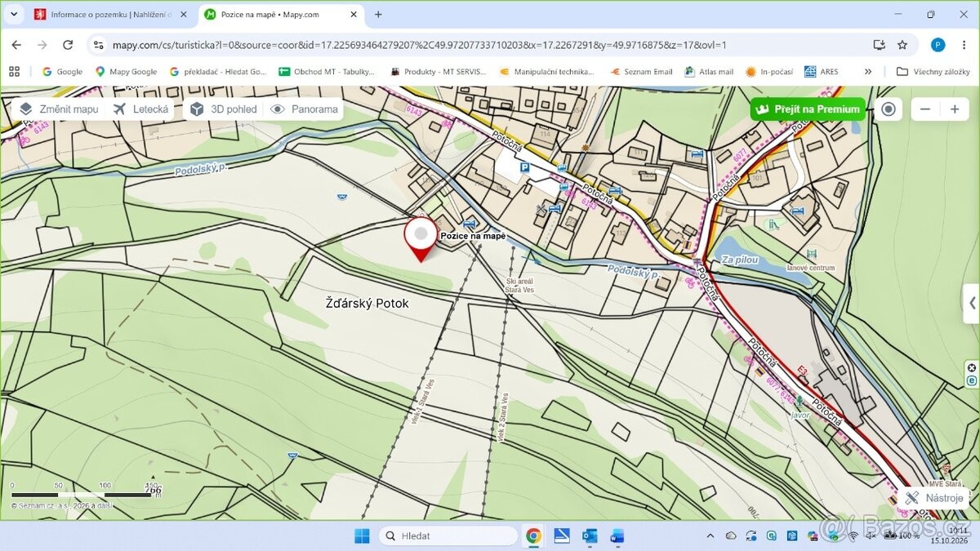Zoom in with the plus button
The width and height of the screenshot is (980, 551).
[x=954, y=109]
